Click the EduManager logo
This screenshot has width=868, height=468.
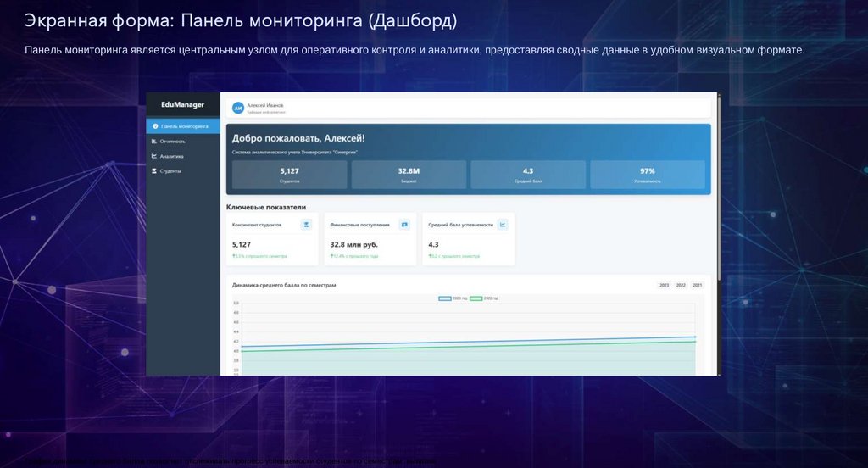click(183, 104)
